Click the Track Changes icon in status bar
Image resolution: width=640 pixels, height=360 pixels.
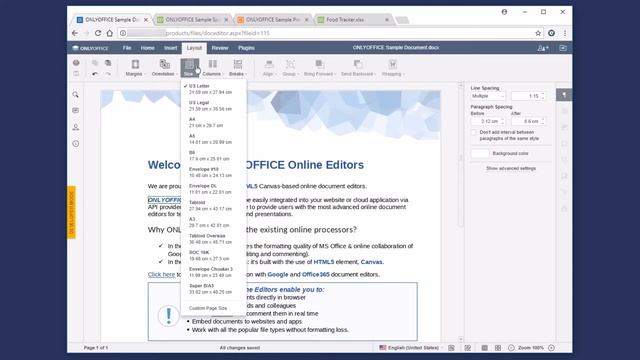[467, 348]
